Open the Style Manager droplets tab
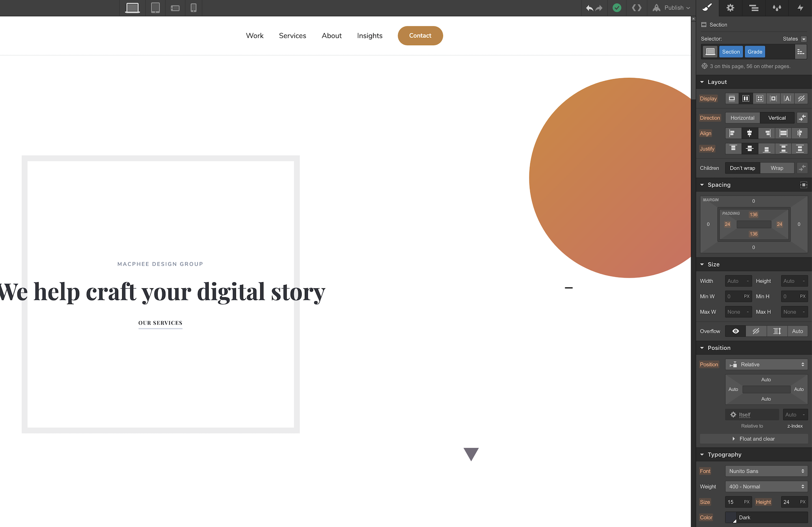Image resolution: width=812 pixels, height=527 pixels. tap(777, 8)
